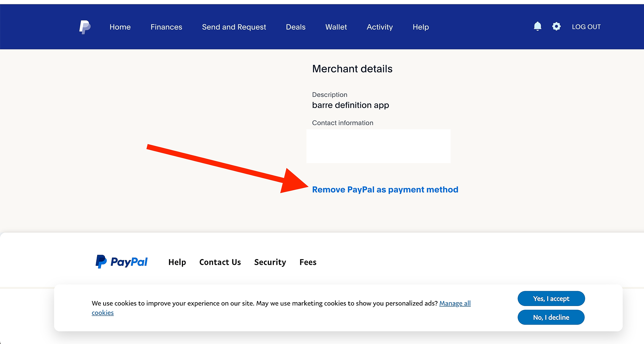View the Fees footer link
Viewport: 644px width, 344px height.
(308, 262)
